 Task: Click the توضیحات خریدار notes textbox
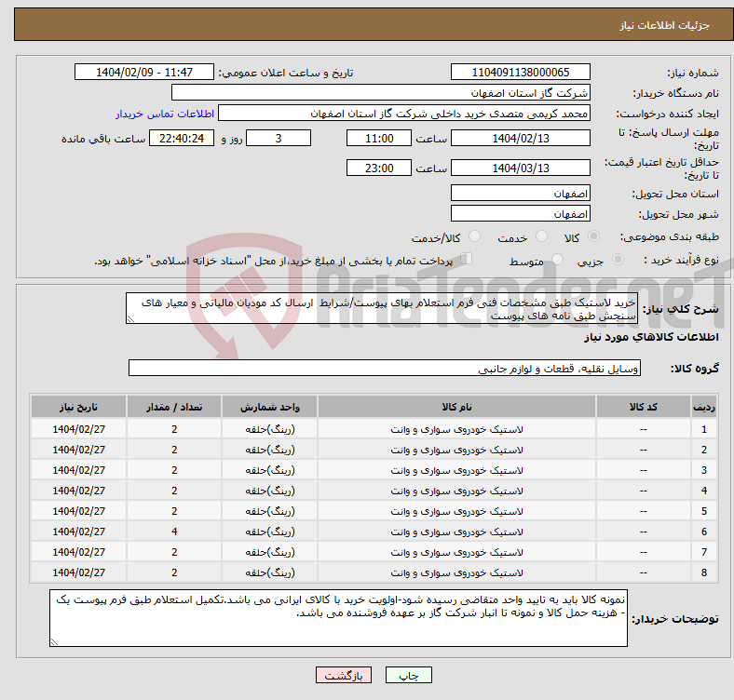click(338, 618)
